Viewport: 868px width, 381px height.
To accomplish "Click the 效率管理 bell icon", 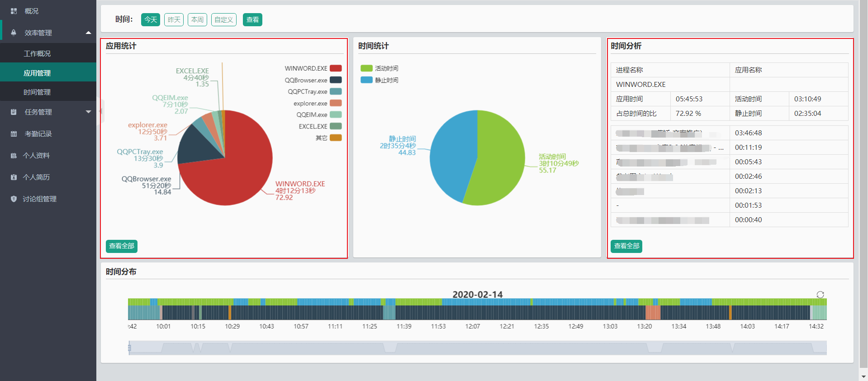I will tap(14, 33).
